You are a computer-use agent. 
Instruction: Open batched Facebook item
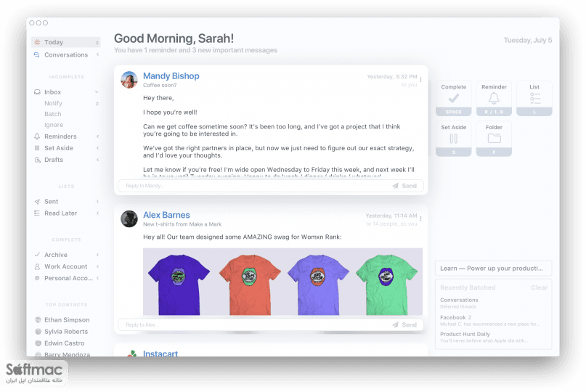coord(489,320)
